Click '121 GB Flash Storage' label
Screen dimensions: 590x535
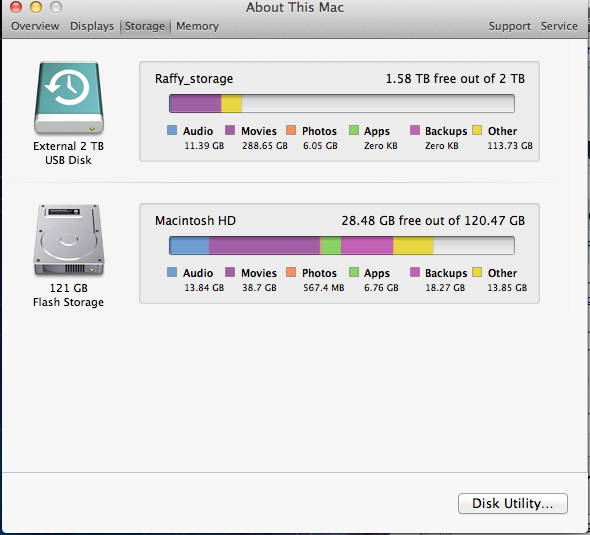68,295
